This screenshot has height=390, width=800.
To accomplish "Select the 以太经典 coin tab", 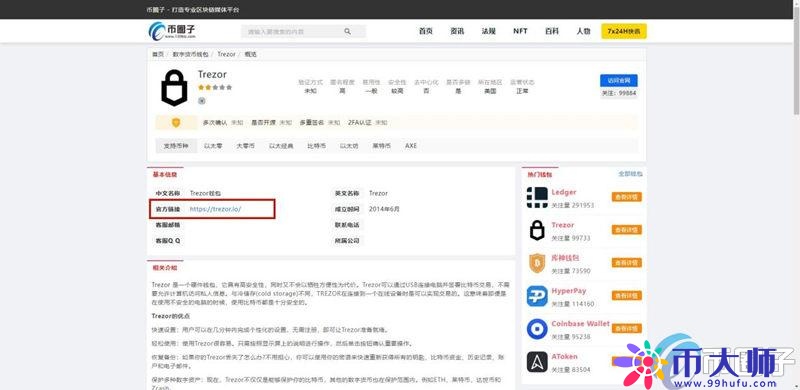I will (281, 146).
